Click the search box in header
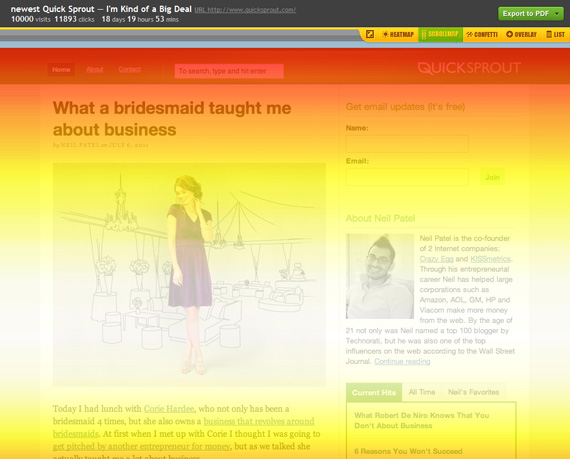This screenshot has width=570, height=459. tap(229, 71)
